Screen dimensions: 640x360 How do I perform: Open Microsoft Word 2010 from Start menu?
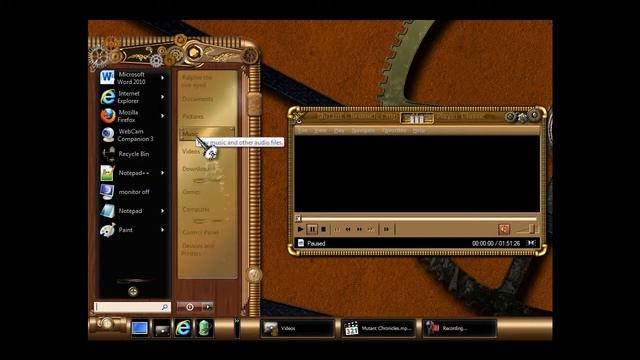pos(133,78)
